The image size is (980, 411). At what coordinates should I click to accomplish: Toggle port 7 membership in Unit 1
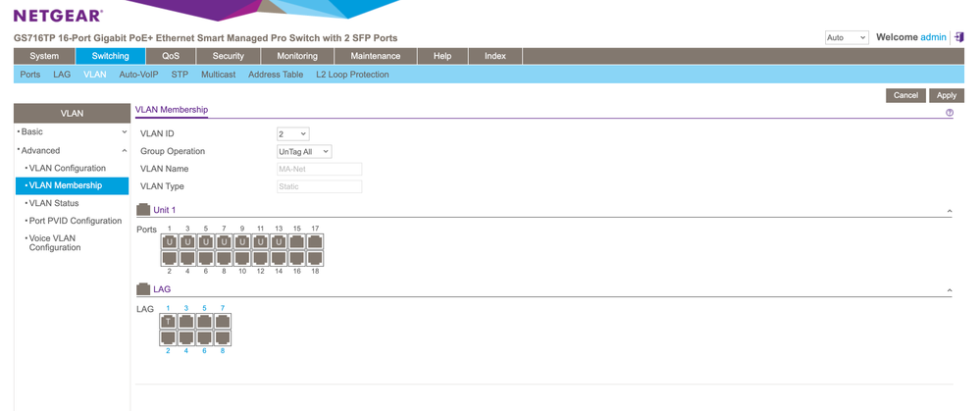coord(224,241)
